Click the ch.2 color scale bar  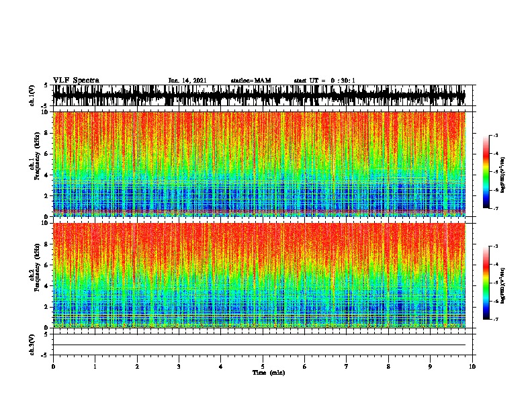point(486,283)
